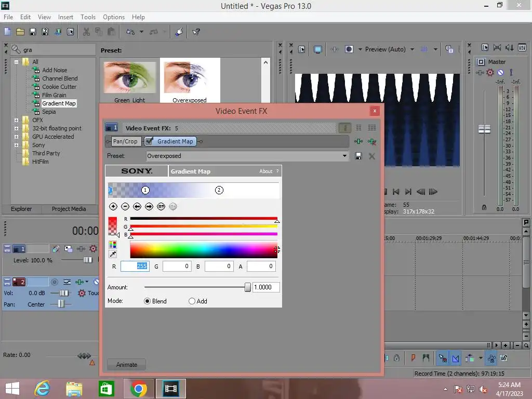Click the Cut scissors icon
The width and height of the screenshot is (532, 399).
click(87, 32)
